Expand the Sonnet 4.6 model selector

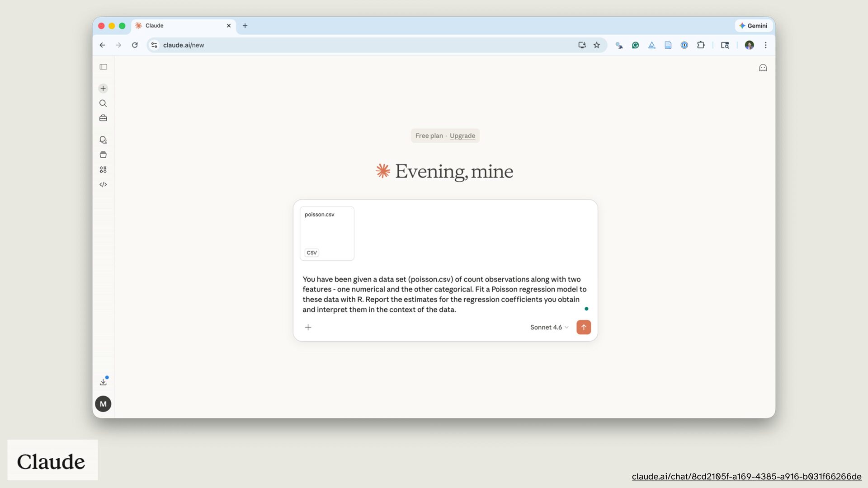[549, 327]
